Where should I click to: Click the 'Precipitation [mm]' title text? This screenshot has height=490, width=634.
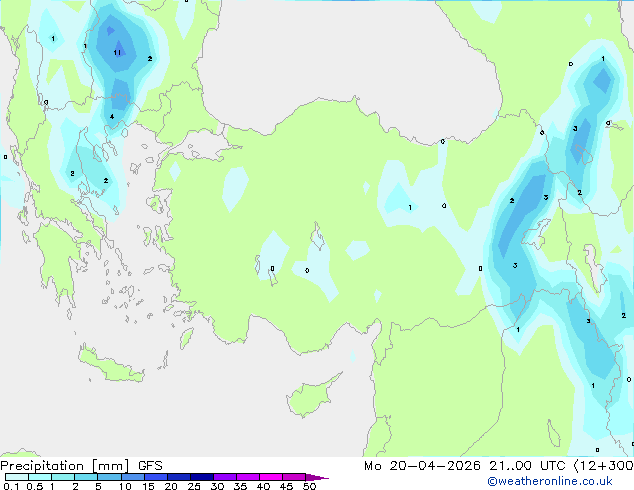[65, 466]
